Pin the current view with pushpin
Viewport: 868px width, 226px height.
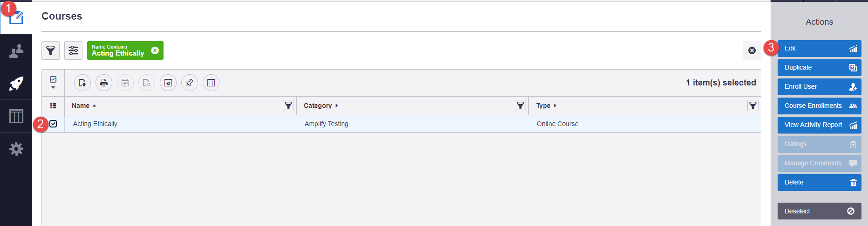pos(190,83)
